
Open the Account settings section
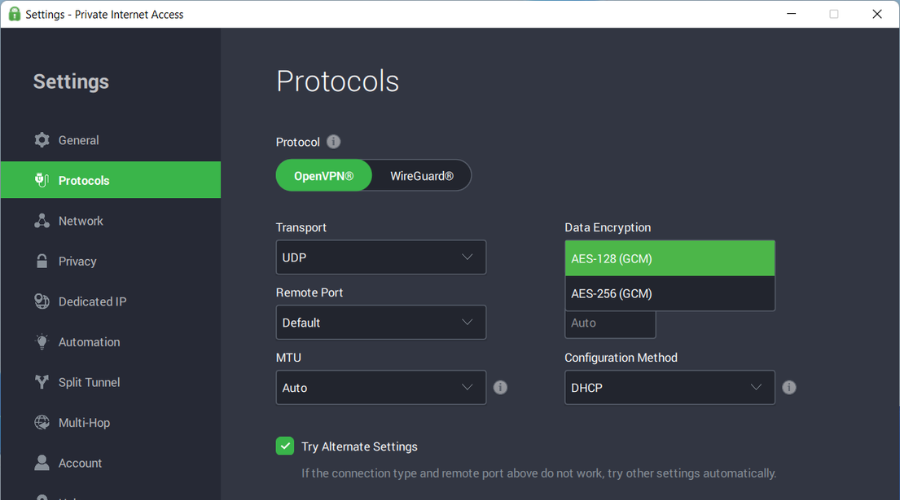80,463
